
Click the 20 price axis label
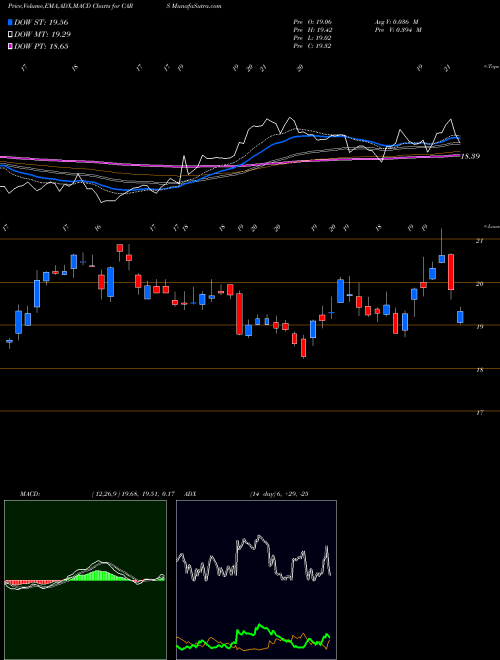[479, 284]
